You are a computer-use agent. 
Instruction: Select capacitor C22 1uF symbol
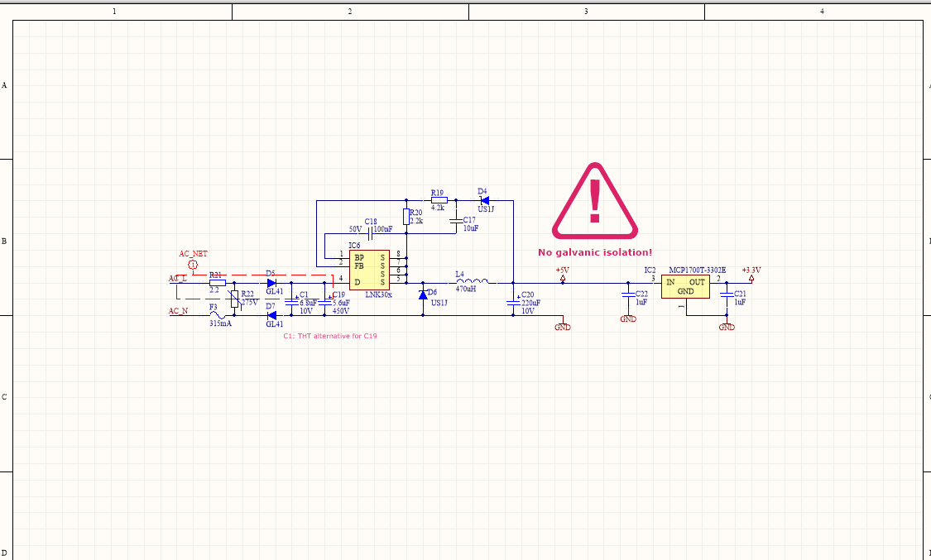click(x=628, y=294)
